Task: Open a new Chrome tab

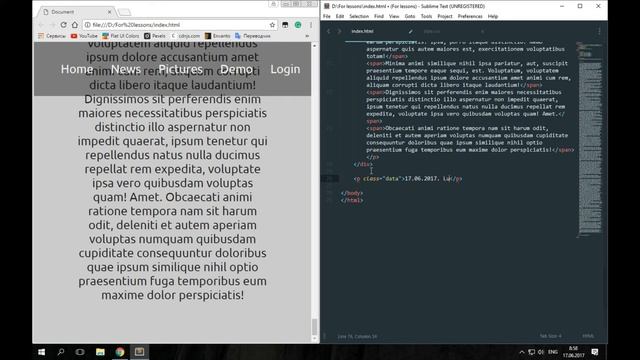Action: 124,12
